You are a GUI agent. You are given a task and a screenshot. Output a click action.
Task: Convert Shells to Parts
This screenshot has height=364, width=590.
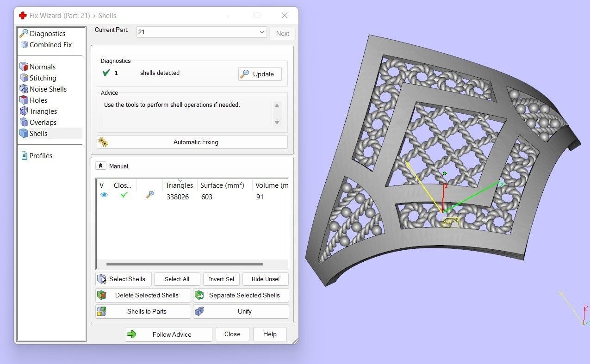pyautogui.click(x=143, y=311)
